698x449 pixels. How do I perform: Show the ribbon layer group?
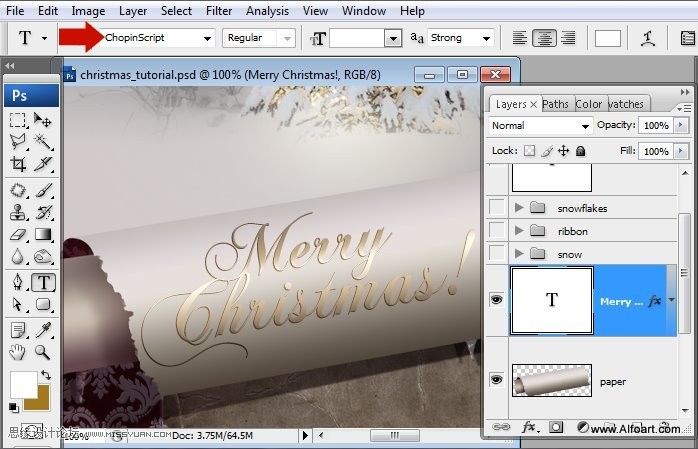coord(497,230)
